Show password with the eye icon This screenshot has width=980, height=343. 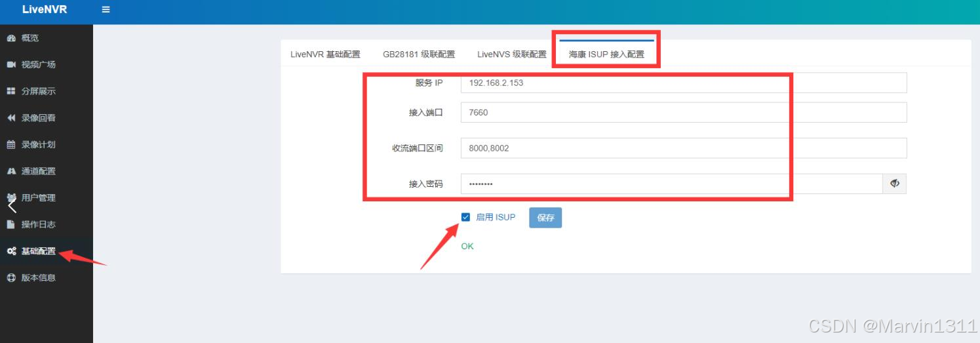click(x=895, y=184)
